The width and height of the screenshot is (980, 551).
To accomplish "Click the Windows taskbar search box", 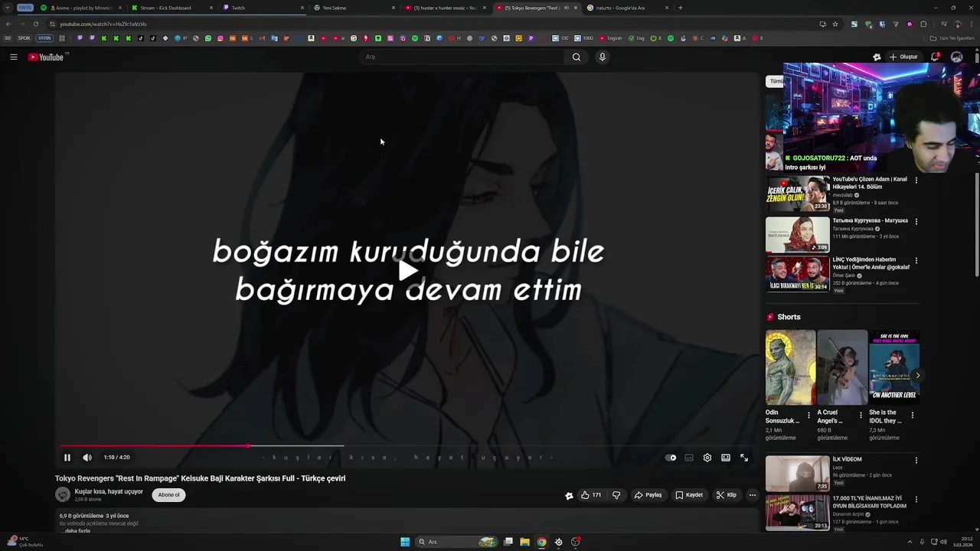I will 458,542.
